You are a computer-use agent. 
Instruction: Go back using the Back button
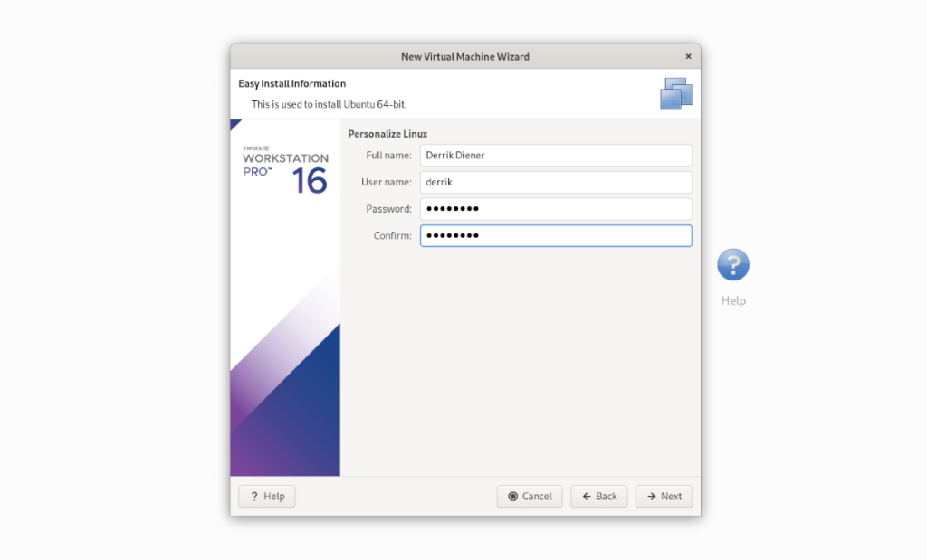click(598, 496)
